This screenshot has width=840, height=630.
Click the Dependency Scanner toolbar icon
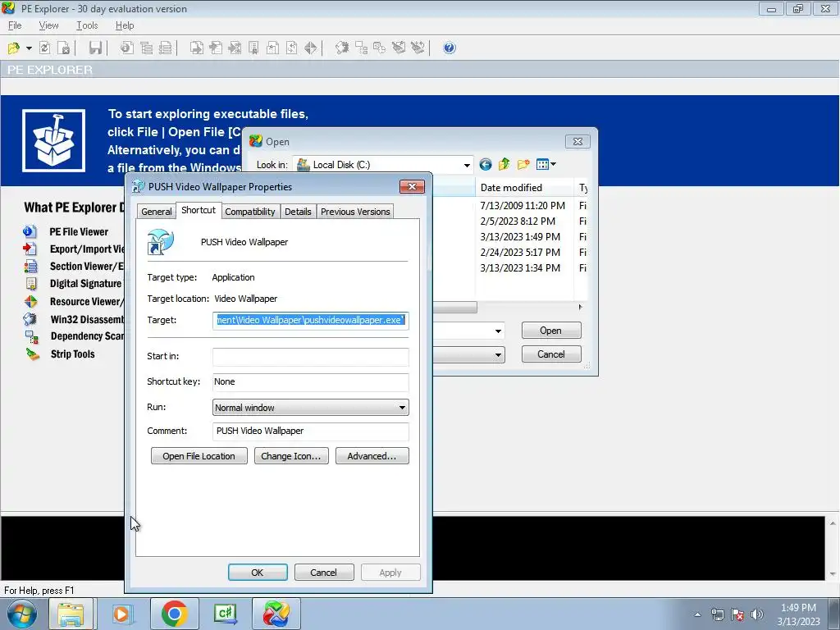click(x=362, y=48)
